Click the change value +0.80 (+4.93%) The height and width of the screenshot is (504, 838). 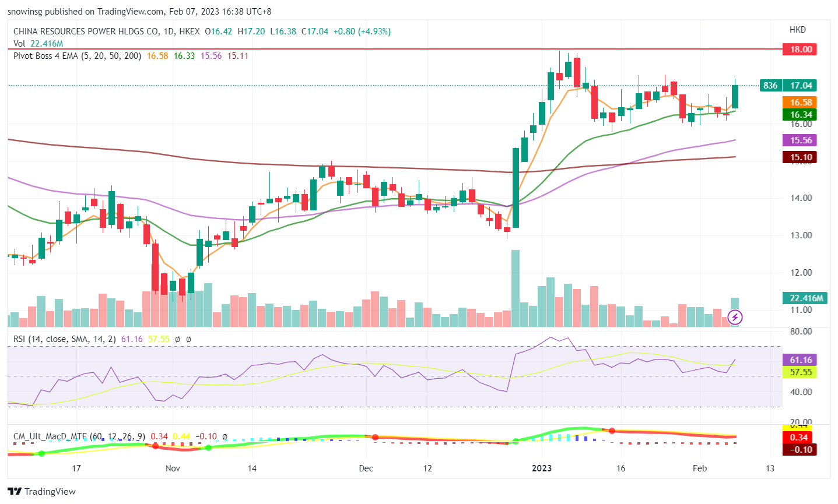pos(362,31)
